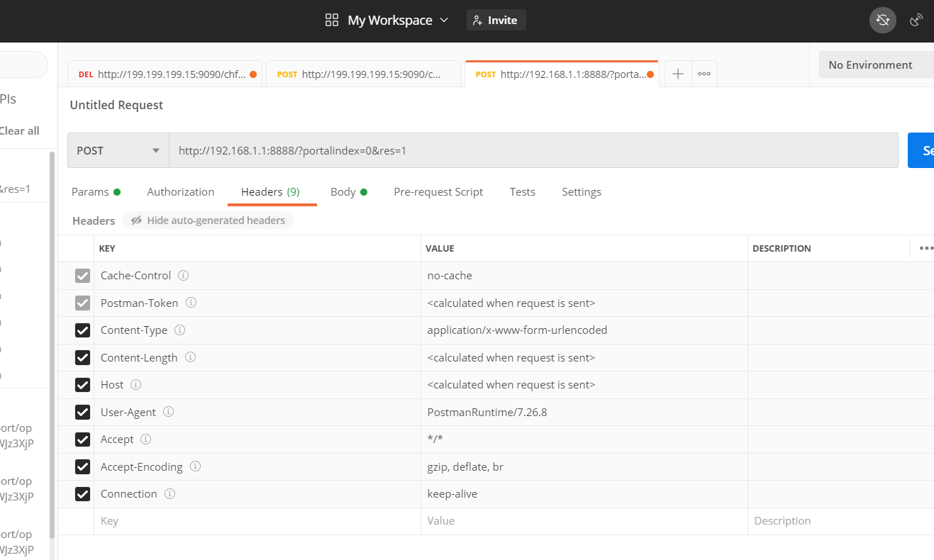This screenshot has width=934, height=560.
Task: Select the Headers (9) tab
Action: pos(271,191)
